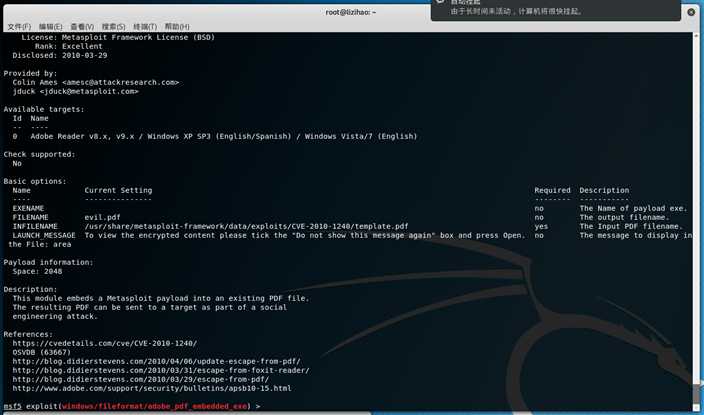Click the adobe.com apsb10-15.html bulletin URL
This screenshot has width=704, height=415.
click(152, 388)
